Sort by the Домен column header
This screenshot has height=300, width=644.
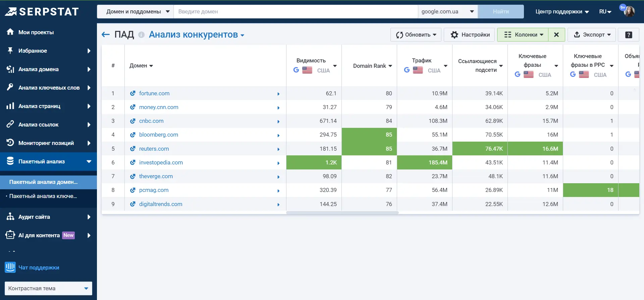(141, 65)
